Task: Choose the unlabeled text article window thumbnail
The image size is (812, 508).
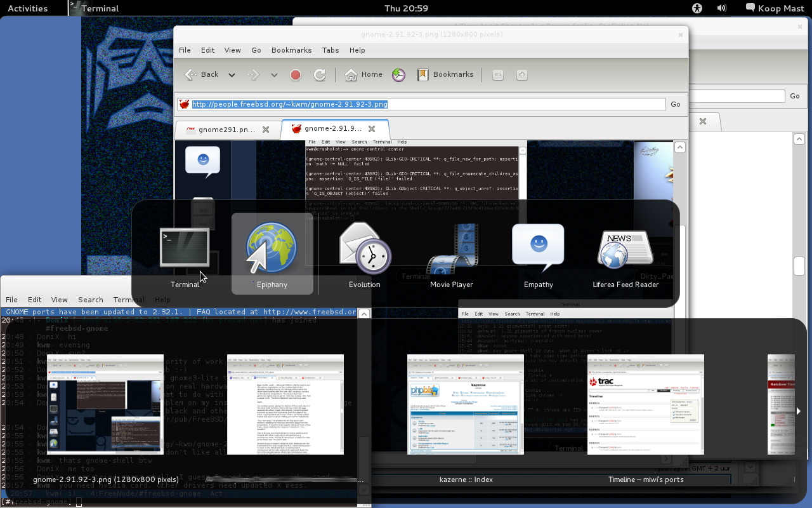Action: (x=285, y=404)
